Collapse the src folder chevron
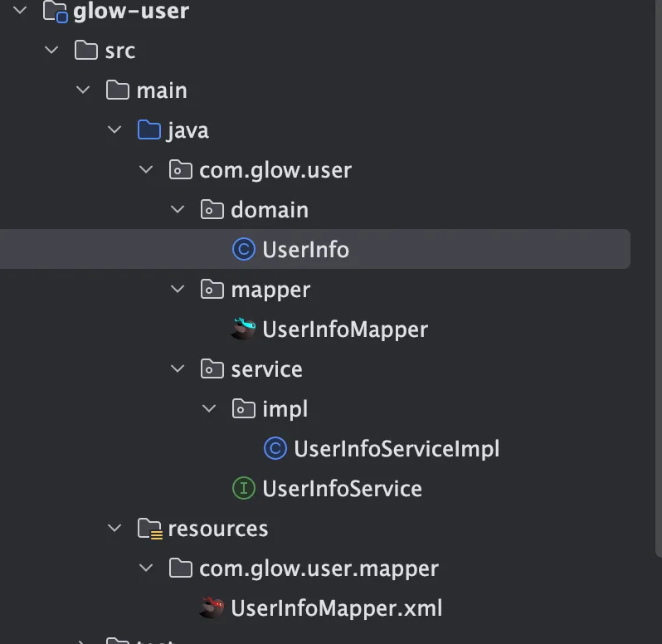Image resolution: width=662 pixels, height=644 pixels. [52, 51]
